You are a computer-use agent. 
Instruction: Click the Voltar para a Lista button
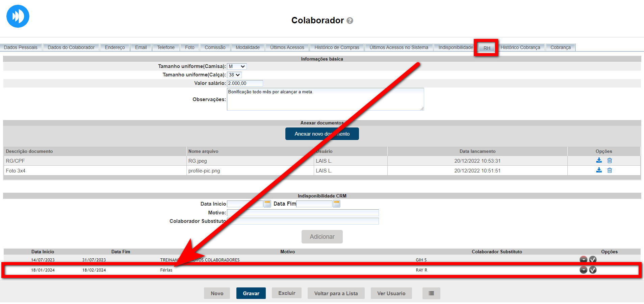click(336, 293)
